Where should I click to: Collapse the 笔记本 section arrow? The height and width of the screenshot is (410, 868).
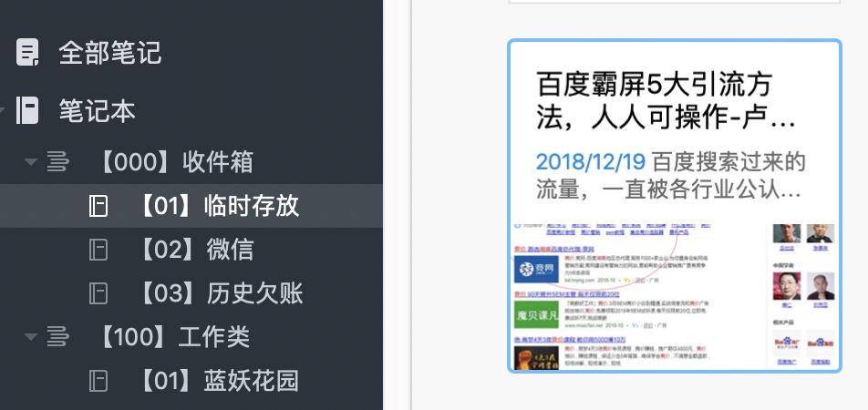tap(2, 110)
